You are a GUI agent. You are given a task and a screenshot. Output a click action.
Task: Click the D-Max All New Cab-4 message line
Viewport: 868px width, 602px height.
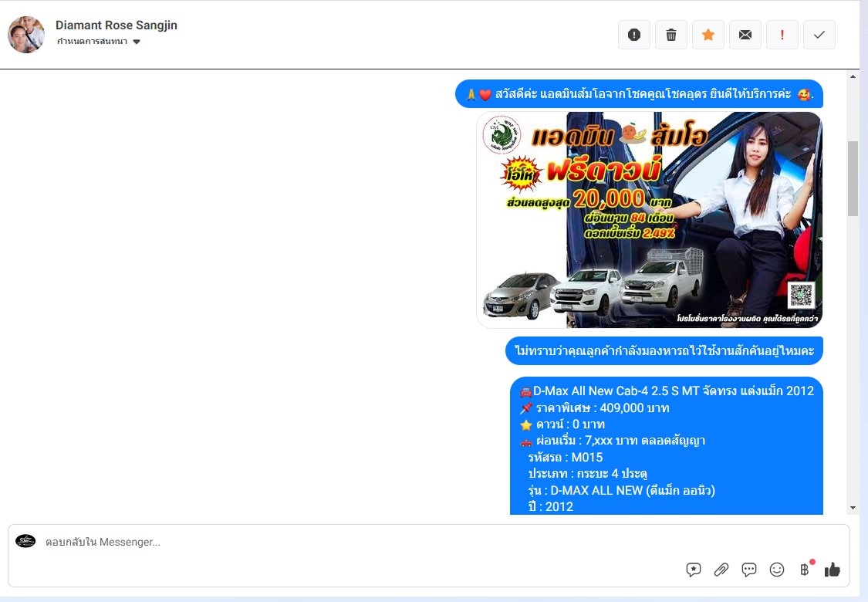pos(667,391)
